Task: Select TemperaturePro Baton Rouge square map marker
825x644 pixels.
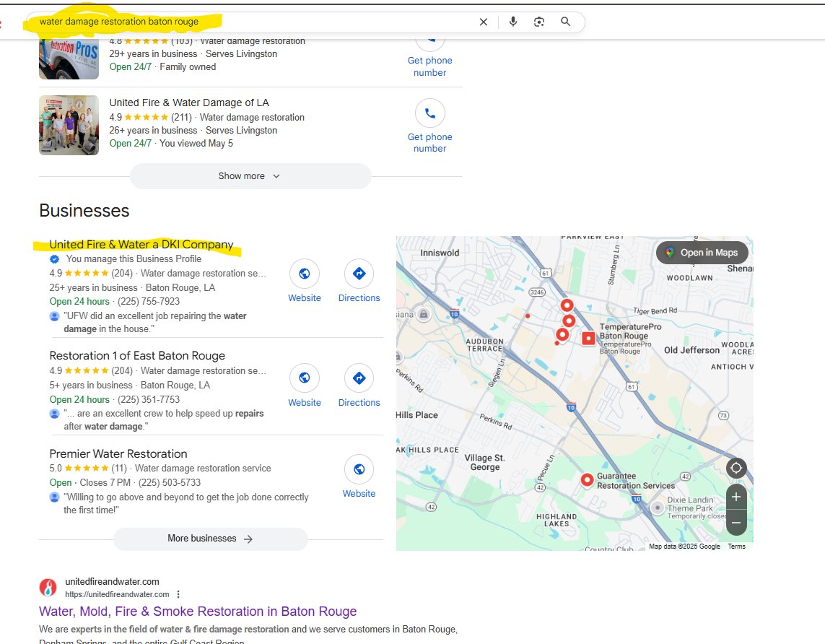Action: pyautogui.click(x=588, y=339)
